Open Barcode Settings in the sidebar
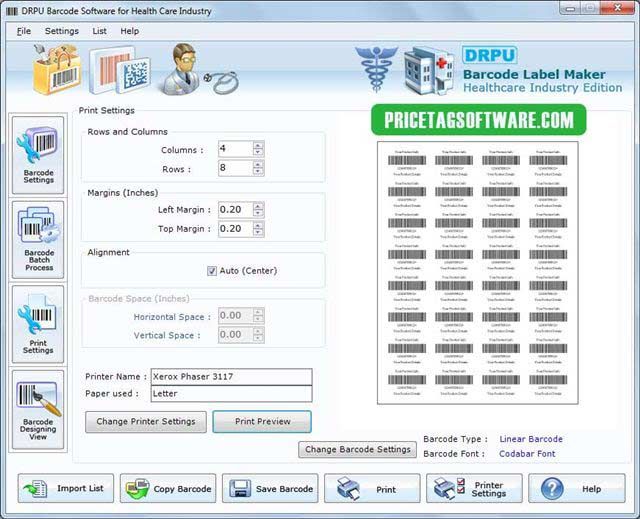Image resolution: width=640 pixels, height=519 pixels. click(x=38, y=153)
